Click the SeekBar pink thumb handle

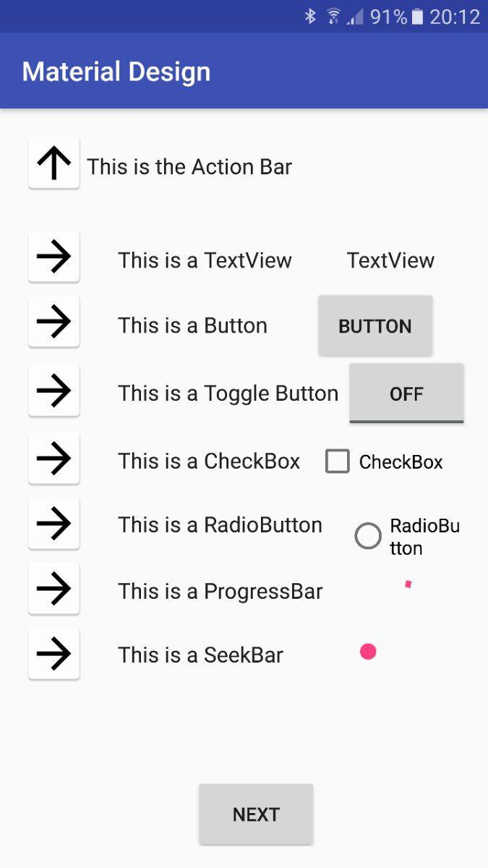tap(368, 651)
